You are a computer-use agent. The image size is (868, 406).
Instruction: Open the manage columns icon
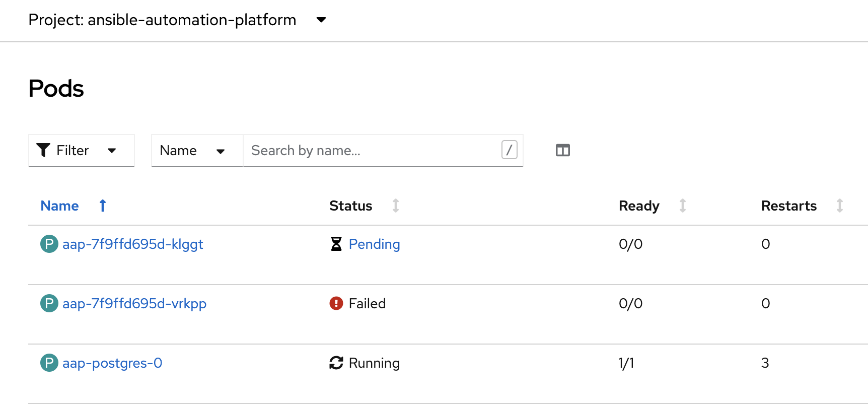coord(562,151)
